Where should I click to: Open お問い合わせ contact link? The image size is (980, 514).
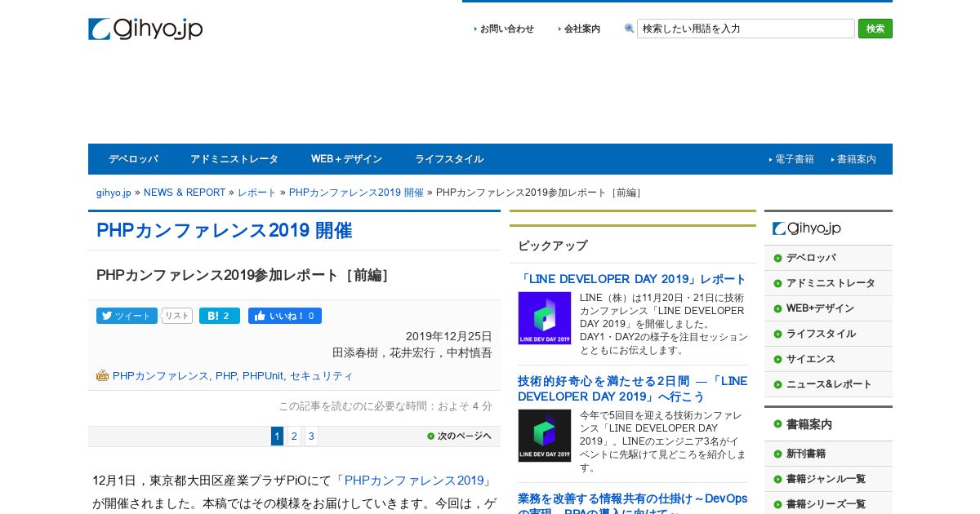506,29
